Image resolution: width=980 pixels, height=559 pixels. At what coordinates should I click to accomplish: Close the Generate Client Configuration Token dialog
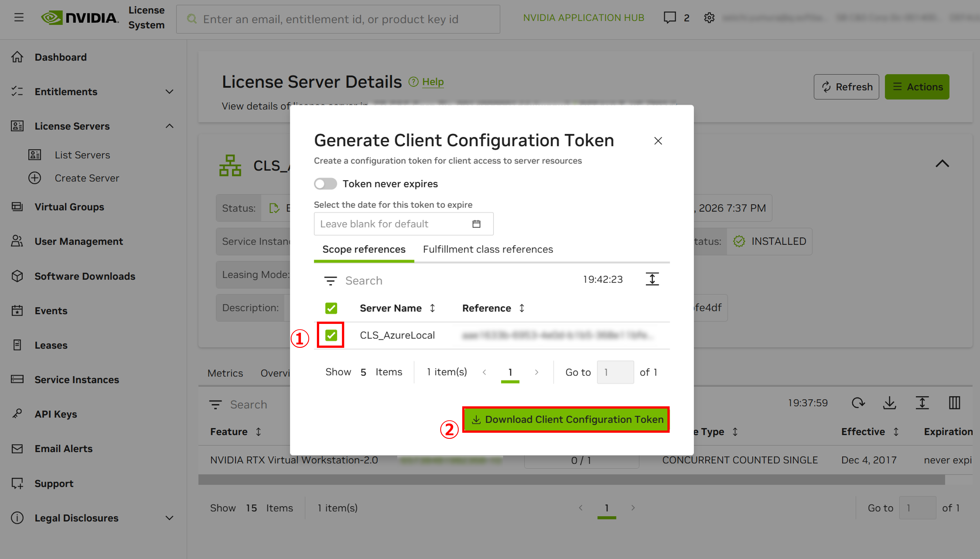(658, 141)
